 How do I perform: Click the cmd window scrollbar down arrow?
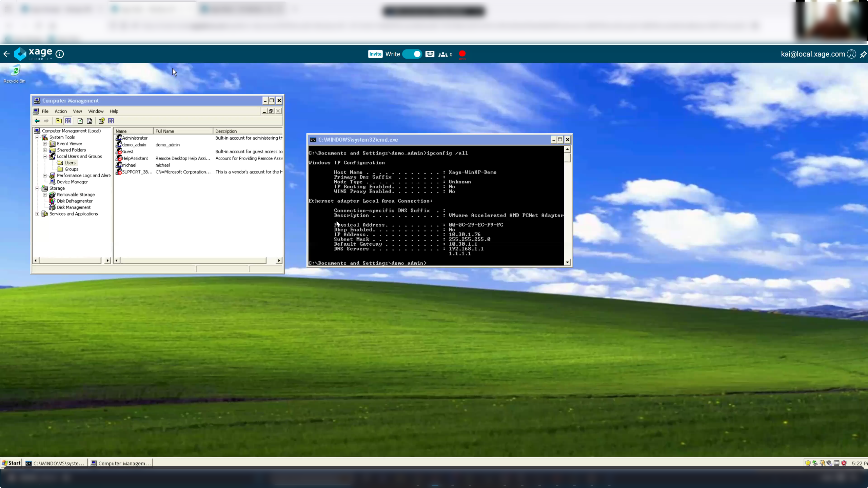coord(567,262)
